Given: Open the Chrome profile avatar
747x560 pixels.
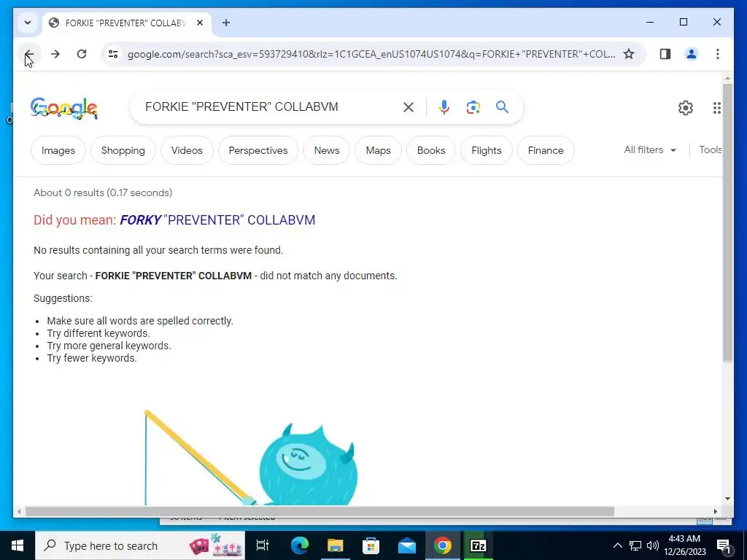Looking at the screenshot, I should click(692, 54).
